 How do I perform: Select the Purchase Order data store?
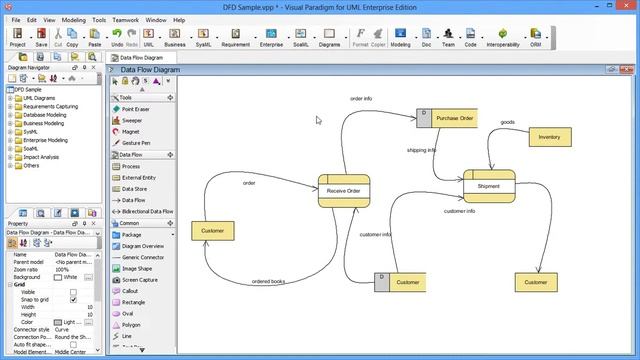pyautogui.click(x=447, y=118)
